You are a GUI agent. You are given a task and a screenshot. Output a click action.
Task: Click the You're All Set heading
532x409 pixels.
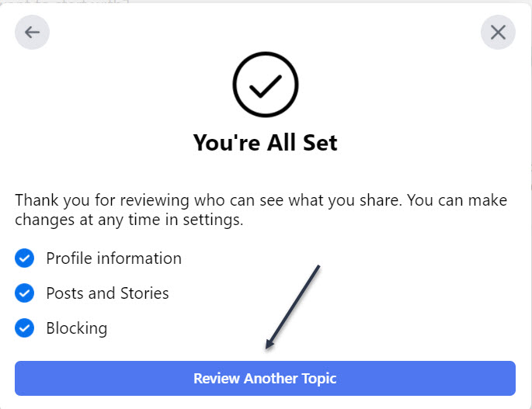pyautogui.click(x=266, y=143)
